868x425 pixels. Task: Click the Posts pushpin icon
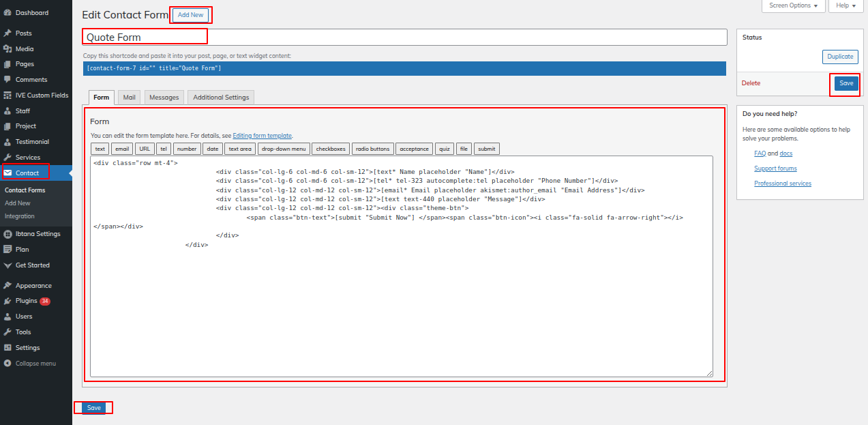pyautogui.click(x=8, y=33)
